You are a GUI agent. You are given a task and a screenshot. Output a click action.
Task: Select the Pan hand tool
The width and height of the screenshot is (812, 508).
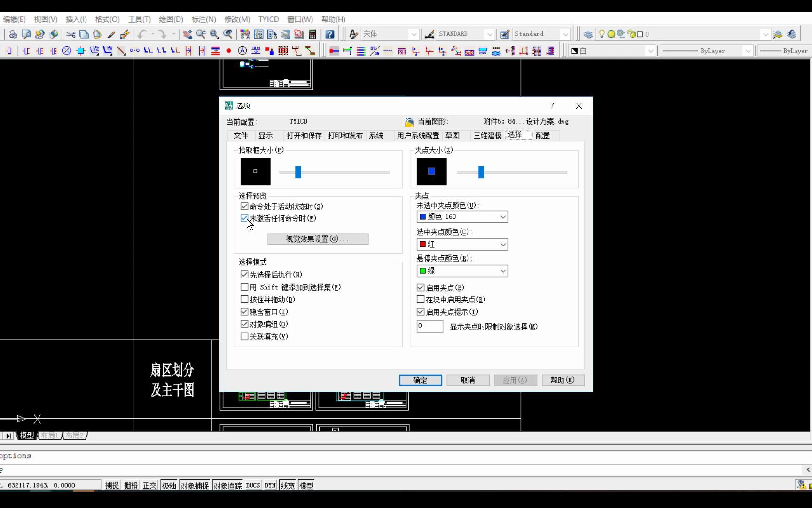click(x=187, y=34)
